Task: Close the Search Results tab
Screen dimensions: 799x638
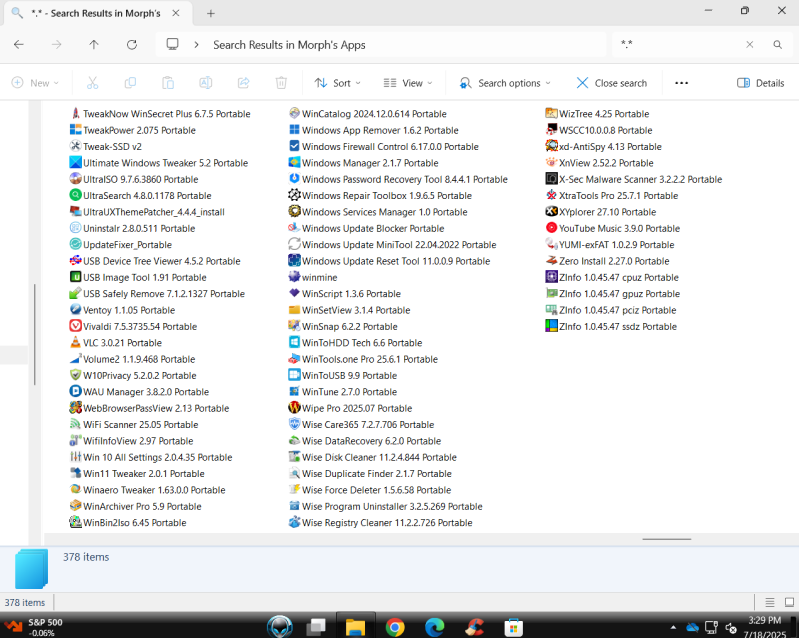Action: coord(176,13)
